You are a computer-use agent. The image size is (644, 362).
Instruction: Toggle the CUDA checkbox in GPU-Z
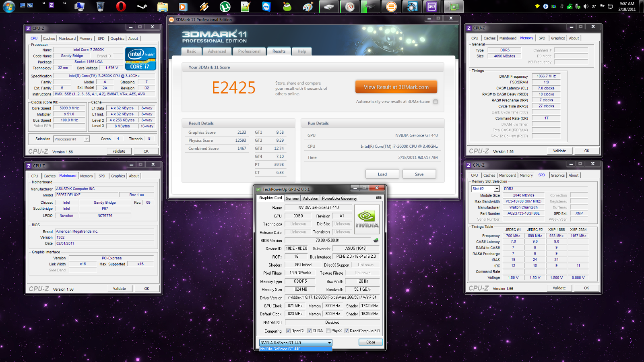(x=309, y=331)
